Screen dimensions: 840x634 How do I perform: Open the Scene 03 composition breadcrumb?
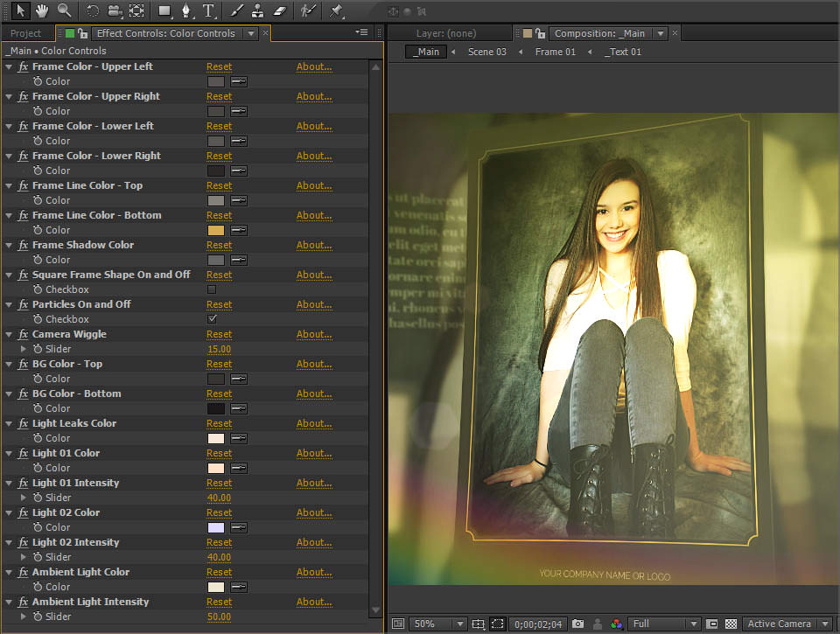pos(486,52)
